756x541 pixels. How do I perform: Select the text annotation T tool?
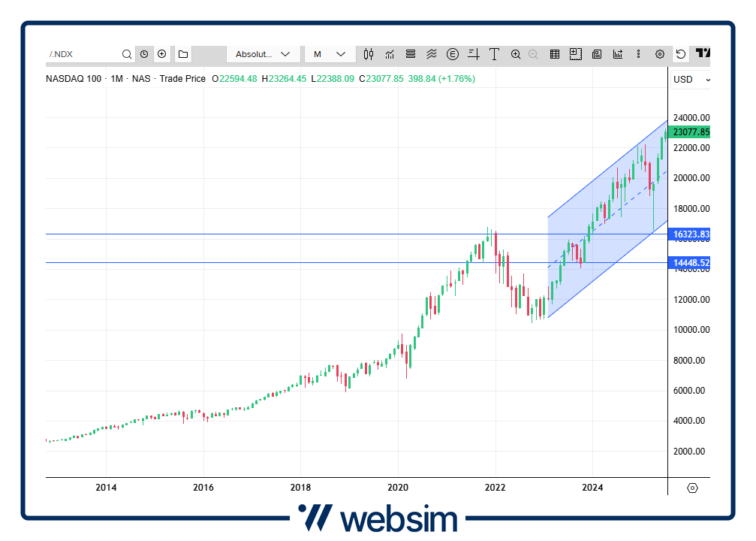pos(495,54)
